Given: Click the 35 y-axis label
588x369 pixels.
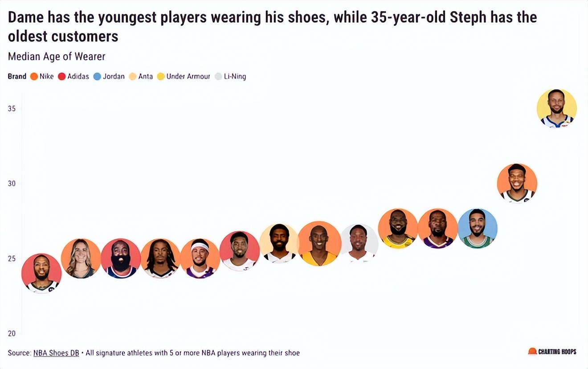Looking at the screenshot, I should [x=12, y=108].
